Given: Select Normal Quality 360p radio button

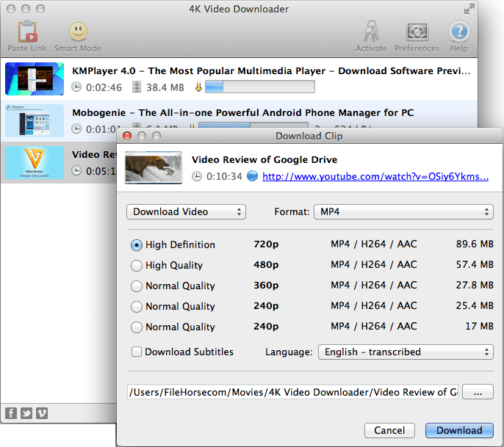Looking at the screenshot, I should [137, 286].
